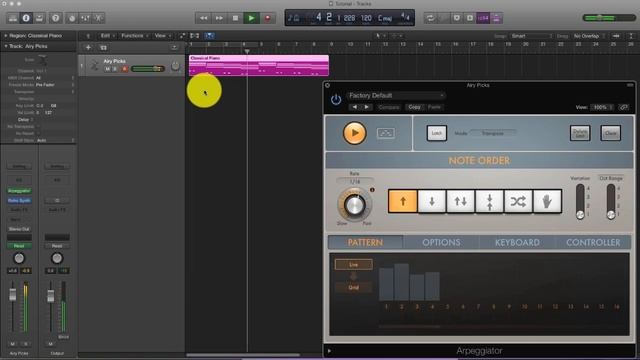Adjust the Airy Picks track volume slider
640x360 pixels.
pos(148,69)
